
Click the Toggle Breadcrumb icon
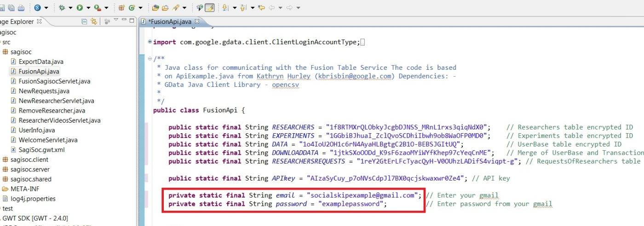(x=199, y=7)
